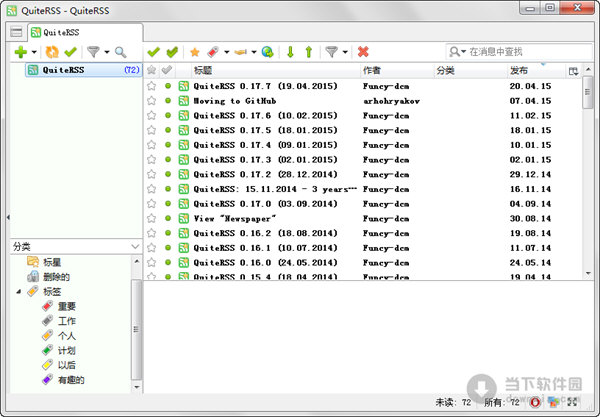Click the feeds filter funnel icon
The image size is (600, 417).
[93, 52]
